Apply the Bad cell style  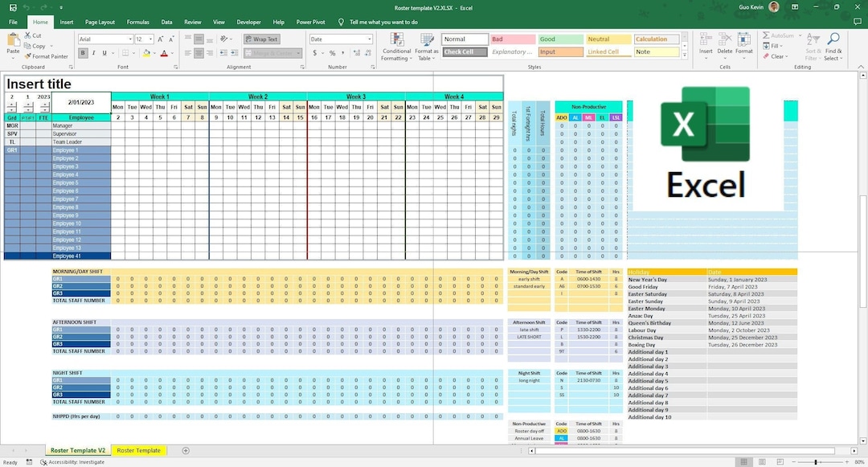click(x=513, y=39)
